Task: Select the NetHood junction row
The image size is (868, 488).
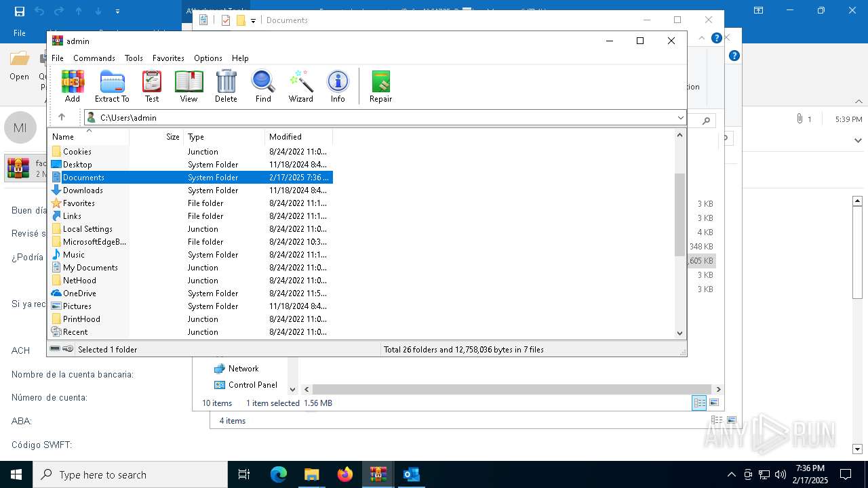Action: pyautogui.click(x=191, y=281)
